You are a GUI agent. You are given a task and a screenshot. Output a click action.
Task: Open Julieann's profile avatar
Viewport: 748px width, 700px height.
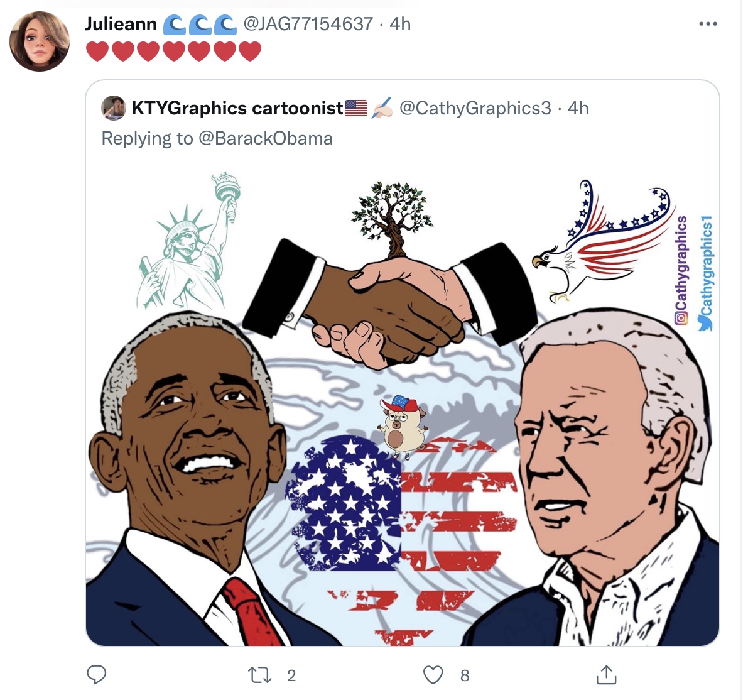pos(40,41)
